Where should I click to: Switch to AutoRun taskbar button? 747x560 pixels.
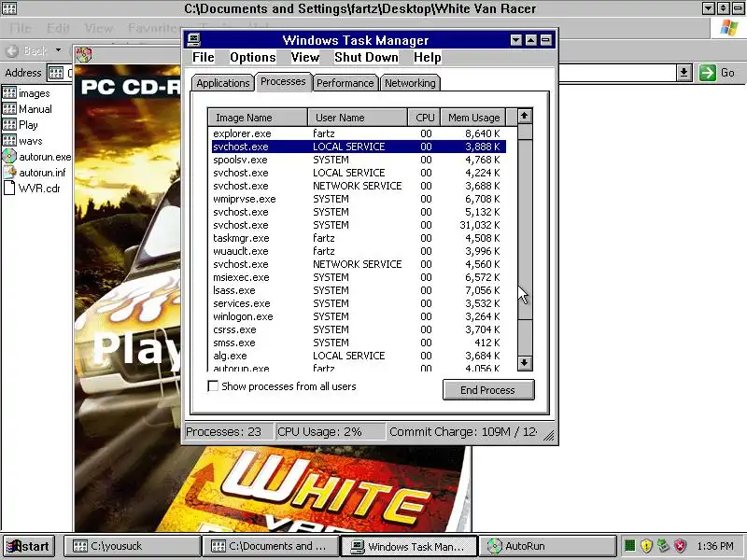tap(547, 546)
